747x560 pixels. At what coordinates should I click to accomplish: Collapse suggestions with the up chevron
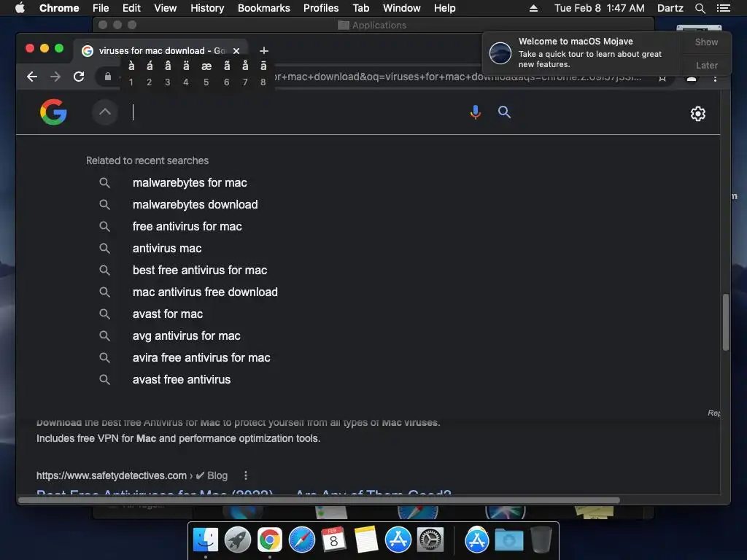click(x=105, y=112)
